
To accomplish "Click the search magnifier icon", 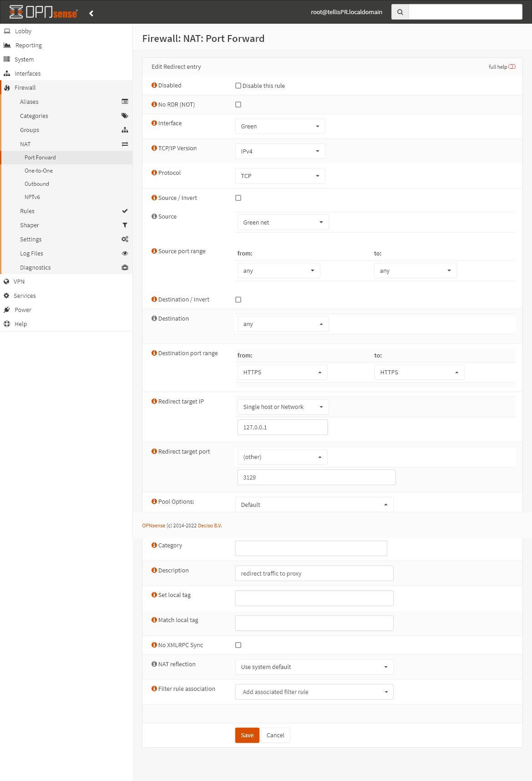I will click(x=400, y=12).
